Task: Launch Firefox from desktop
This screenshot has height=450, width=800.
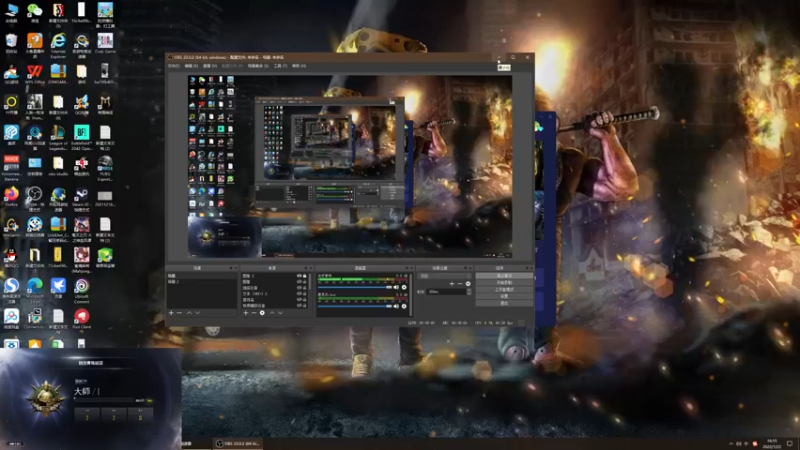Action: point(11,197)
